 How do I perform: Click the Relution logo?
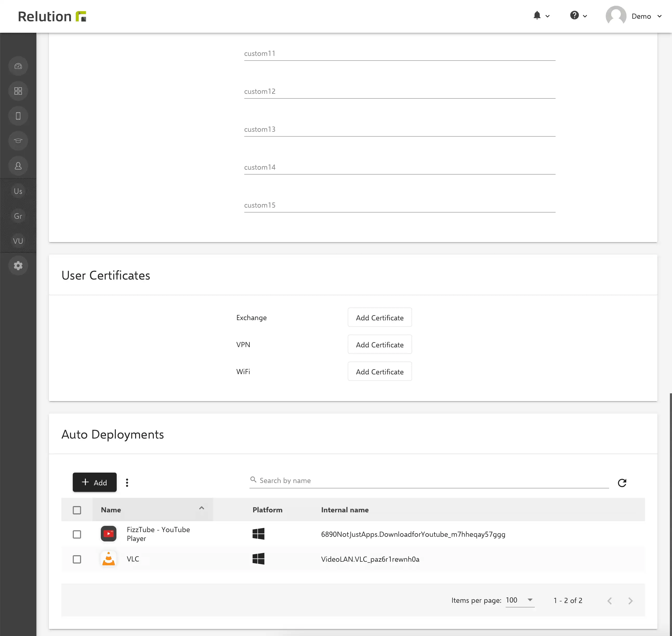pos(52,16)
